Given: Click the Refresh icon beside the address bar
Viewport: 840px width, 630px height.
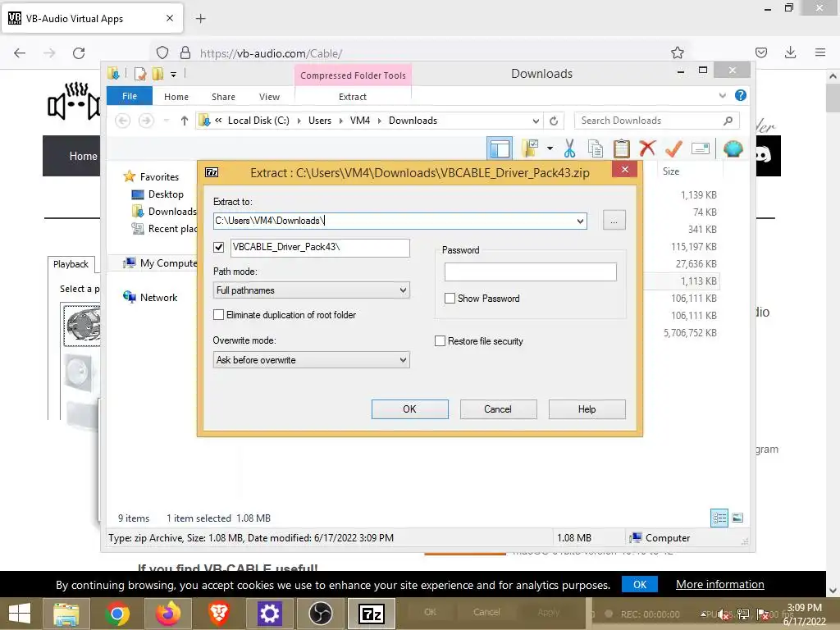Looking at the screenshot, I should (554, 121).
